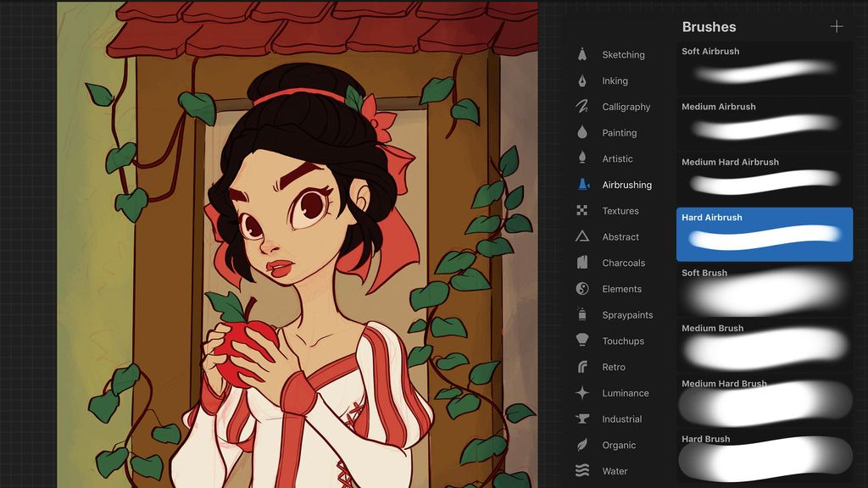Select the Organic brush category
868x488 pixels.
pyautogui.click(x=617, y=445)
